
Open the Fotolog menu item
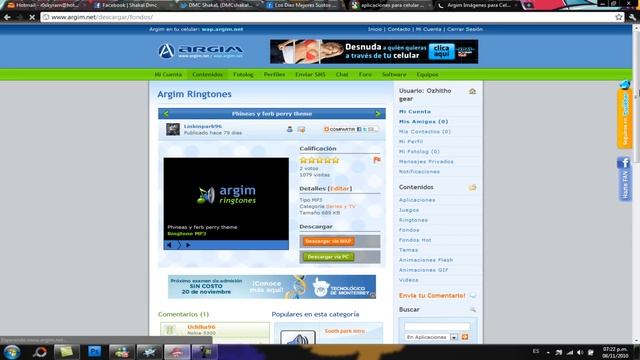243,75
